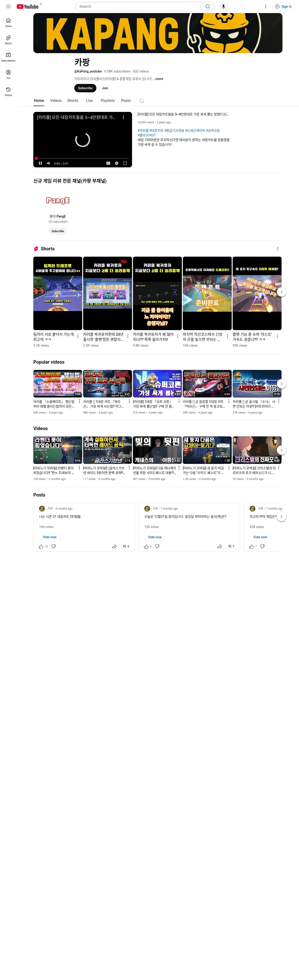Open options for 슈퍼 코튼 popular video
This screenshot has width=299, height=980.
pos(179,401)
